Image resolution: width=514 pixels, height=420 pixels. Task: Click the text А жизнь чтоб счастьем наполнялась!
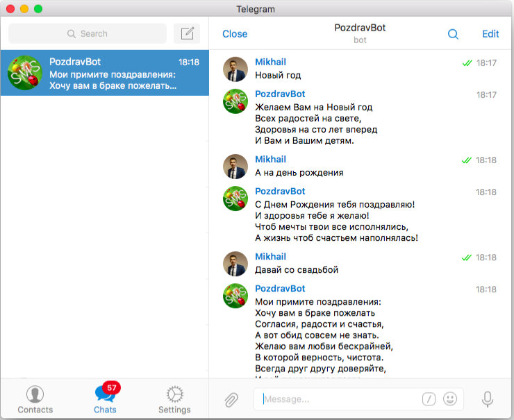pos(337,238)
